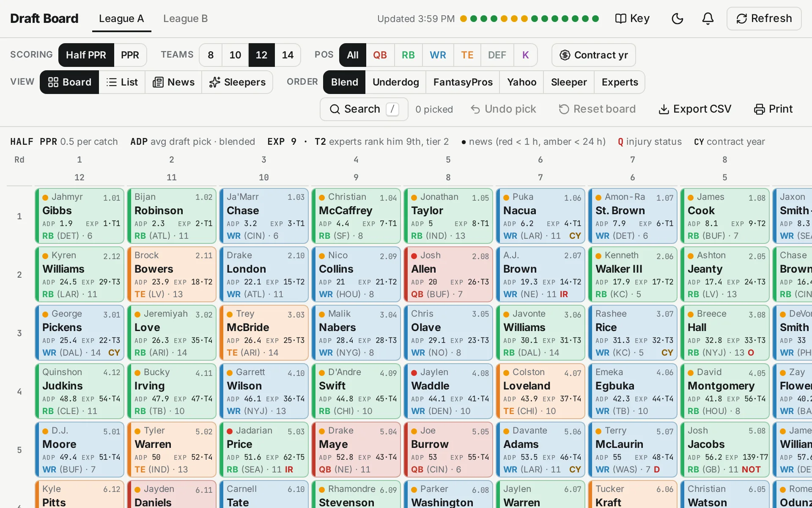This screenshot has width=812, height=508.
Task: Pick Jahmyr Gibbs card
Action: point(80,216)
